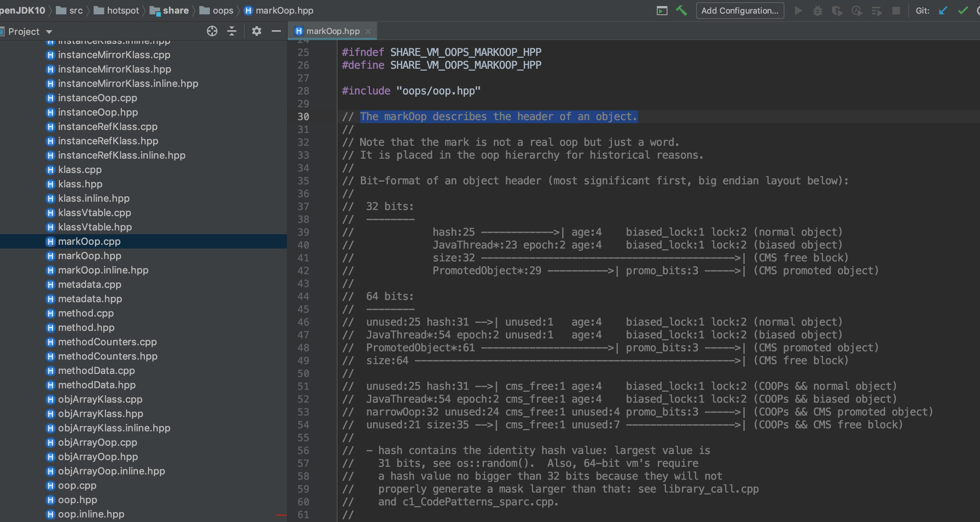Open the Project view dropdown

click(x=49, y=32)
